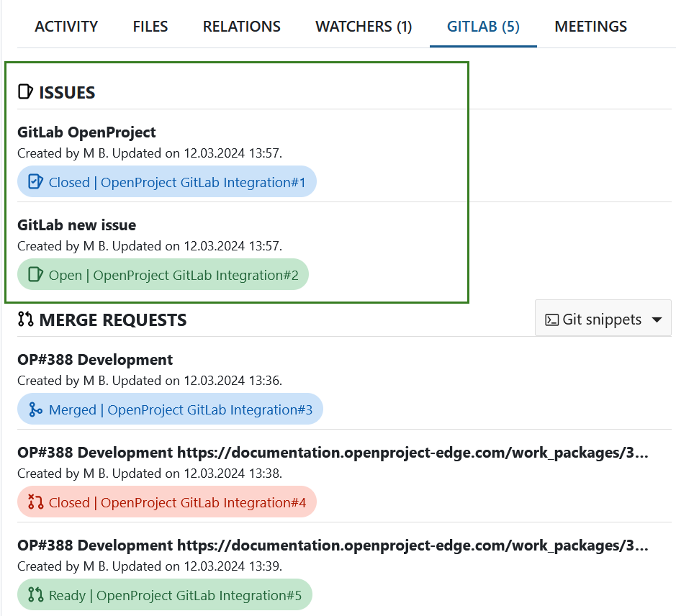Click the merge request icon beside MERGE REQUESTS heading
This screenshot has height=616, width=676.
pyautogui.click(x=24, y=320)
